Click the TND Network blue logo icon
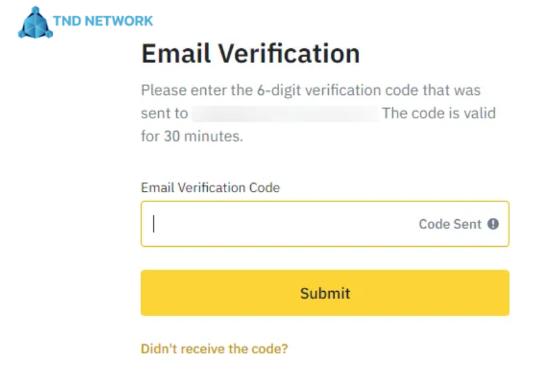Image resolution: width=559 pixels, height=392 pixels. pos(35,23)
